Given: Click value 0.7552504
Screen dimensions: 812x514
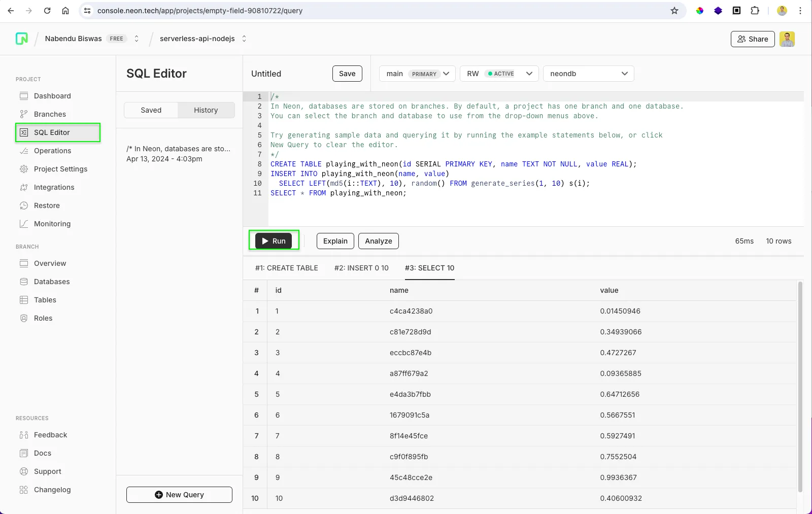Looking at the screenshot, I should [618, 457].
